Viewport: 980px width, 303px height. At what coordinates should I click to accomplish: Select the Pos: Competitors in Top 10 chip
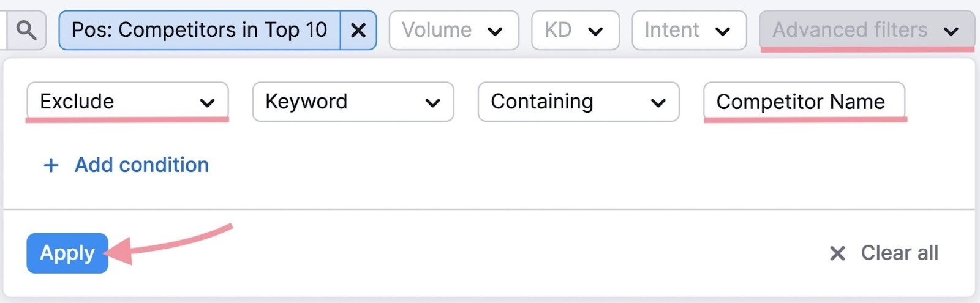point(200,30)
